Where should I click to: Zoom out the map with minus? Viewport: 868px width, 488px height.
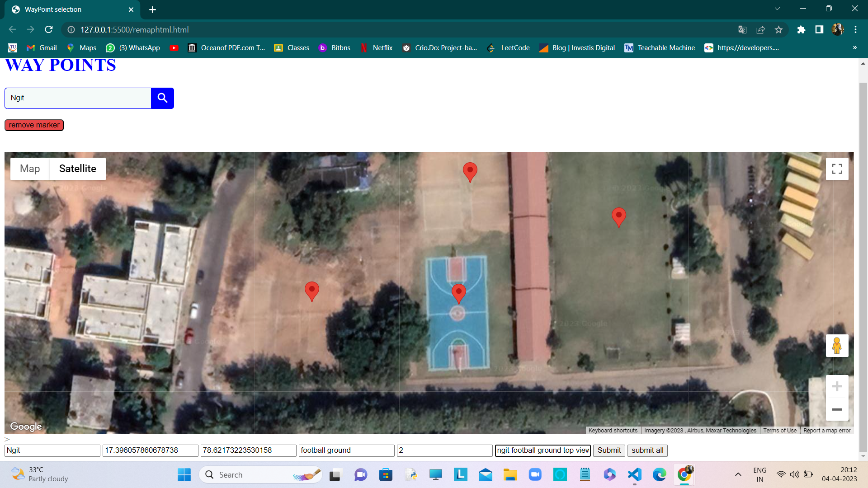837,409
